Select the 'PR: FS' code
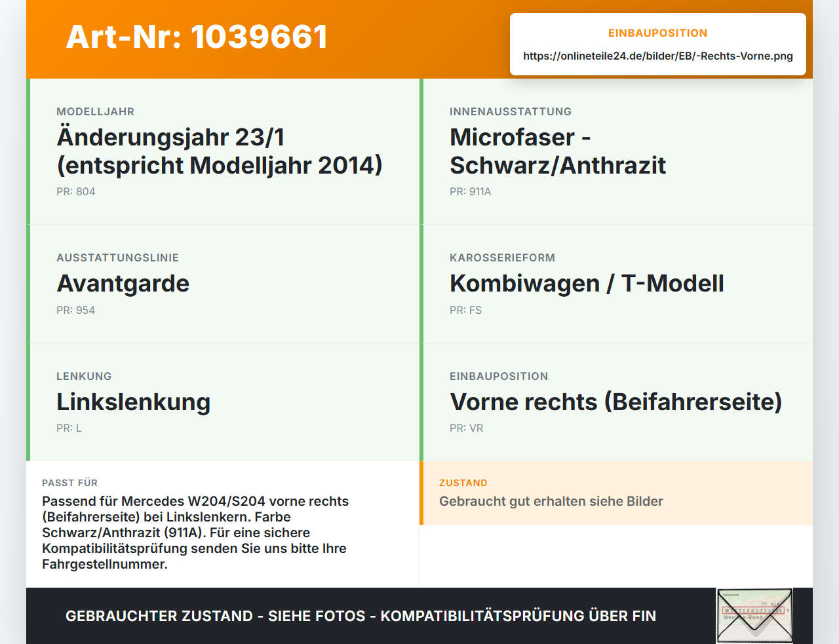 (466, 311)
